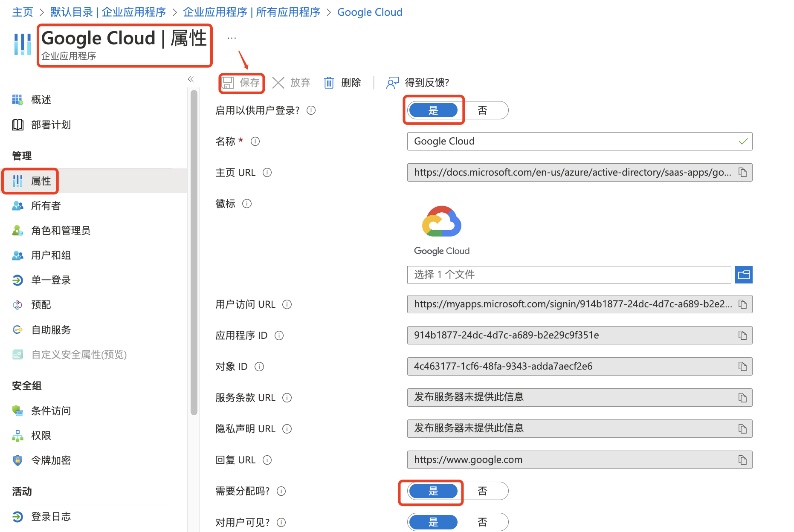This screenshot has height=532, width=794.
Task: Go to 默认目录 | 企业应用程序 breadcrumb
Action: [x=108, y=12]
